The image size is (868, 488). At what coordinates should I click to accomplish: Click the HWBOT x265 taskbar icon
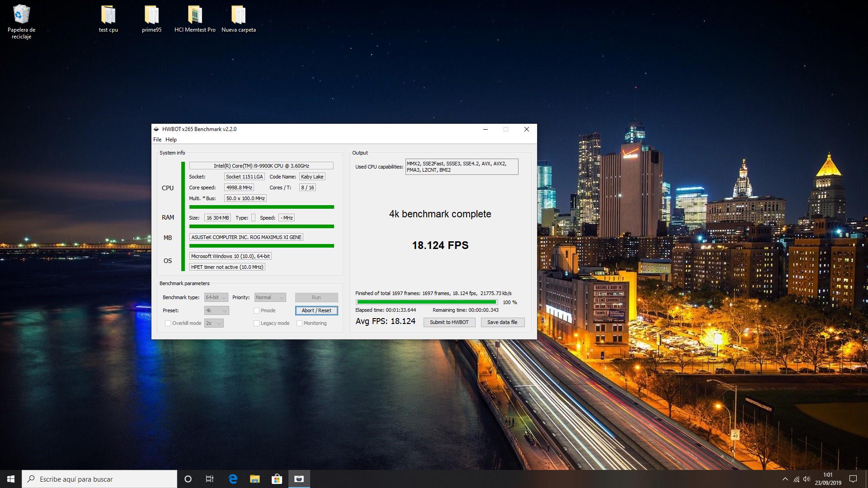pyautogui.click(x=299, y=479)
